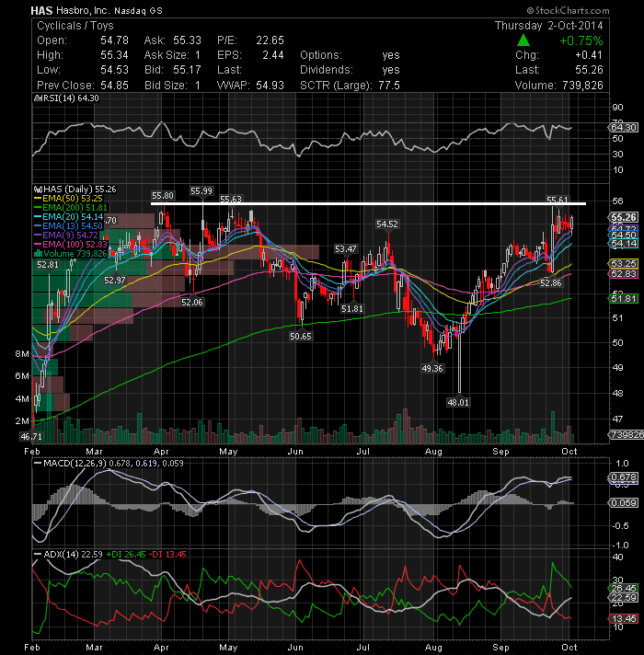Screen dimensions: 644x655
Task: Click the Thursday 2-Oct-2014 date
Action: click(548, 26)
